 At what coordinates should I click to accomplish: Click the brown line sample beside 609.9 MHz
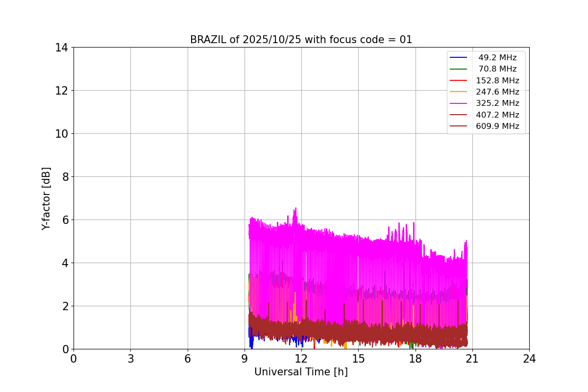[x=459, y=126]
